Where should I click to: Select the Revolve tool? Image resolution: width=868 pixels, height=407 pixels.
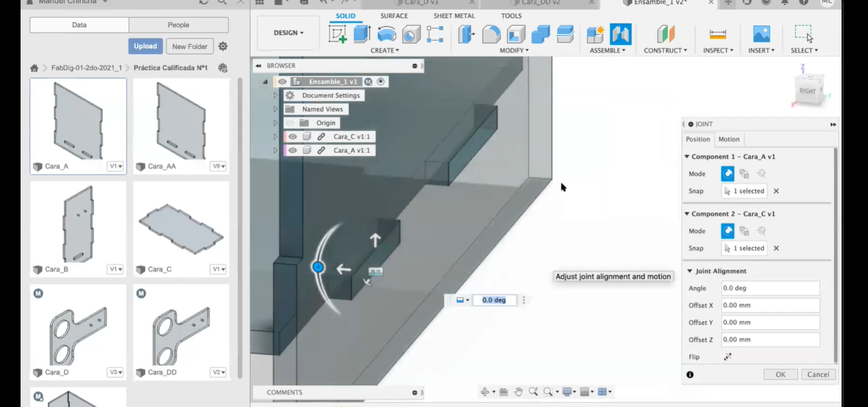[x=386, y=33]
